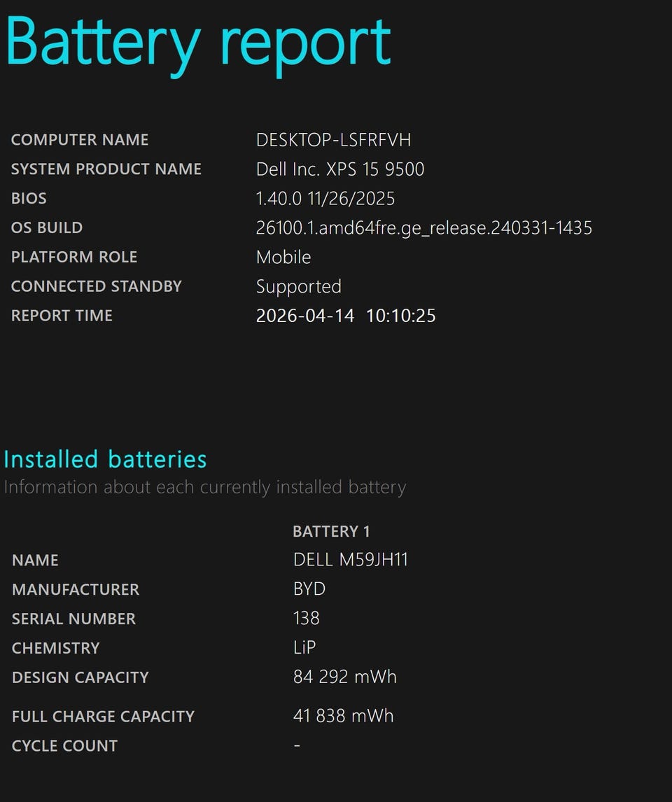The width and height of the screenshot is (672, 802).
Task: Select the OS build string value
Action: tap(423, 228)
